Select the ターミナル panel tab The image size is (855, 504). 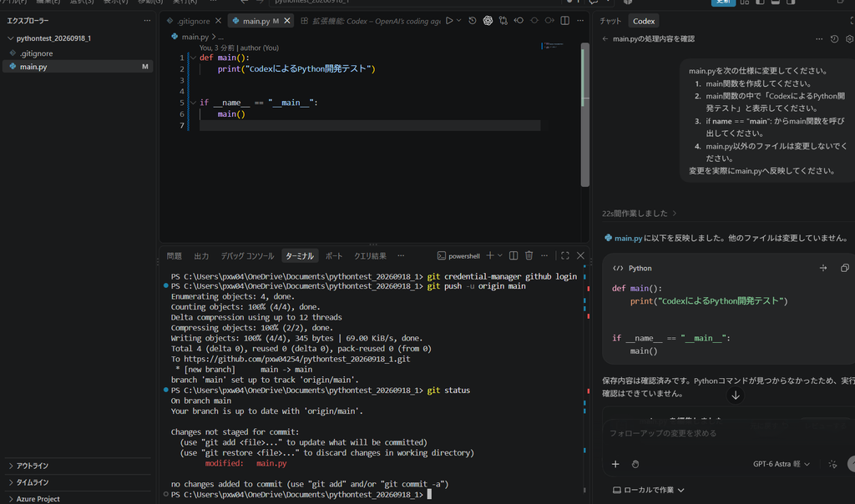click(x=300, y=256)
